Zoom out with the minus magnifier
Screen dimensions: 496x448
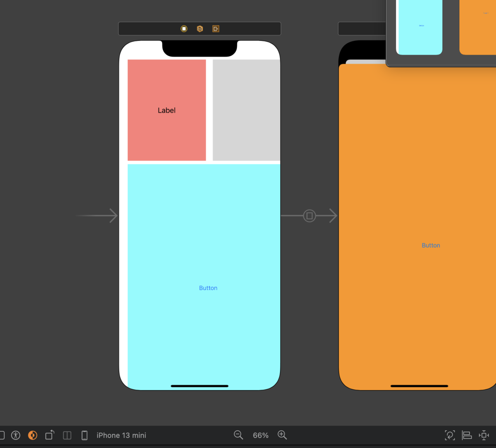point(238,435)
